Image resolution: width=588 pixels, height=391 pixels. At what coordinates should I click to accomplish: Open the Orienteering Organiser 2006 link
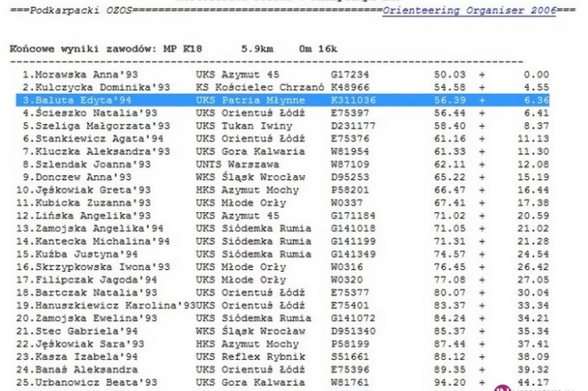(x=469, y=11)
